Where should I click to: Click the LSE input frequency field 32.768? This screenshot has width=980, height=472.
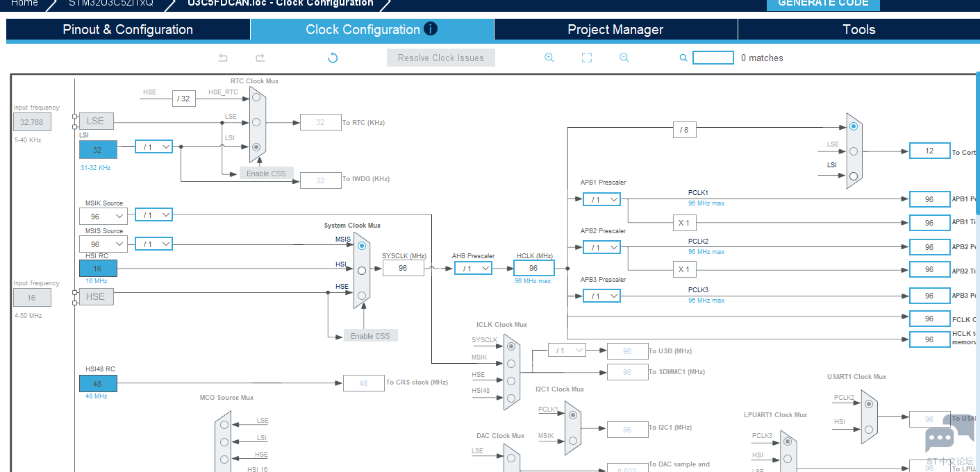tap(32, 122)
